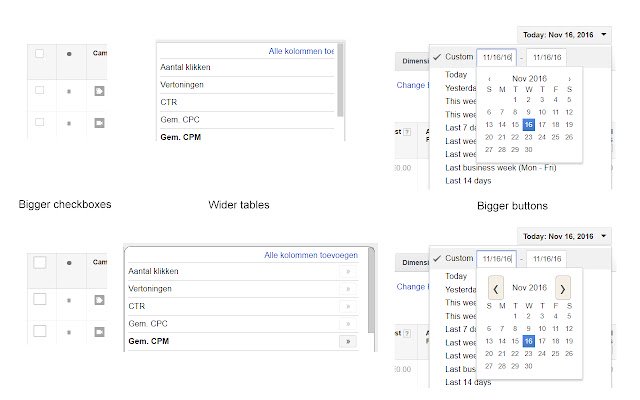Viewport: 640px width, 400px height.
Task: Click the start date field in upper panel
Action: click(497, 57)
